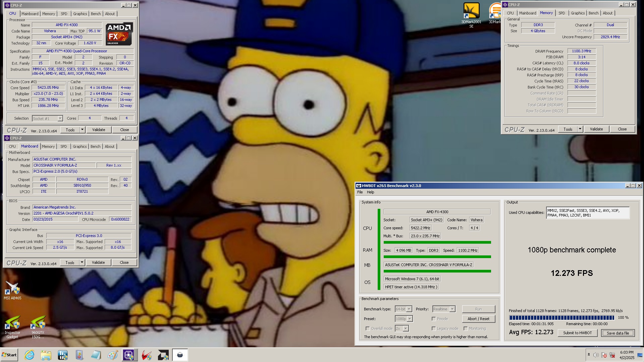
Task: Click Tools button in the CPU tab window
Action: click(x=70, y=130)
